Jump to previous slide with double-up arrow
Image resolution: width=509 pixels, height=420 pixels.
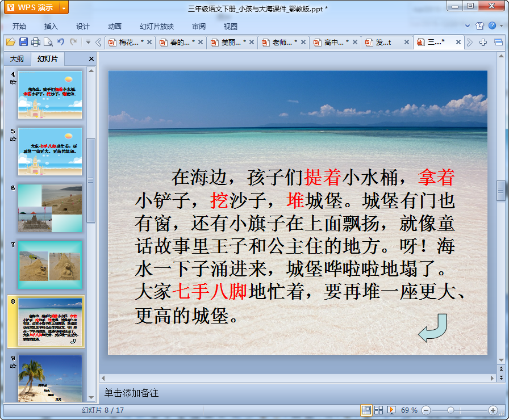tap(501, 369)
